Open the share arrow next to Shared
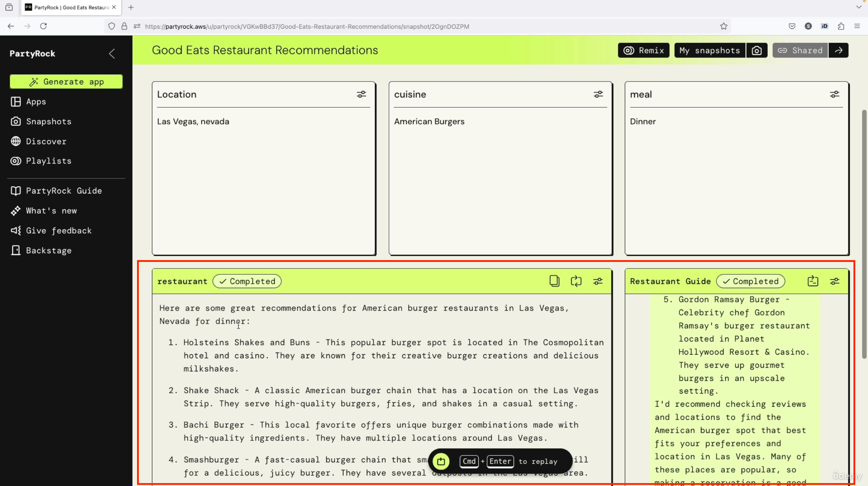The width and height of the screenshot is (868, 486). pyautogui.click(x=839, y=51)
